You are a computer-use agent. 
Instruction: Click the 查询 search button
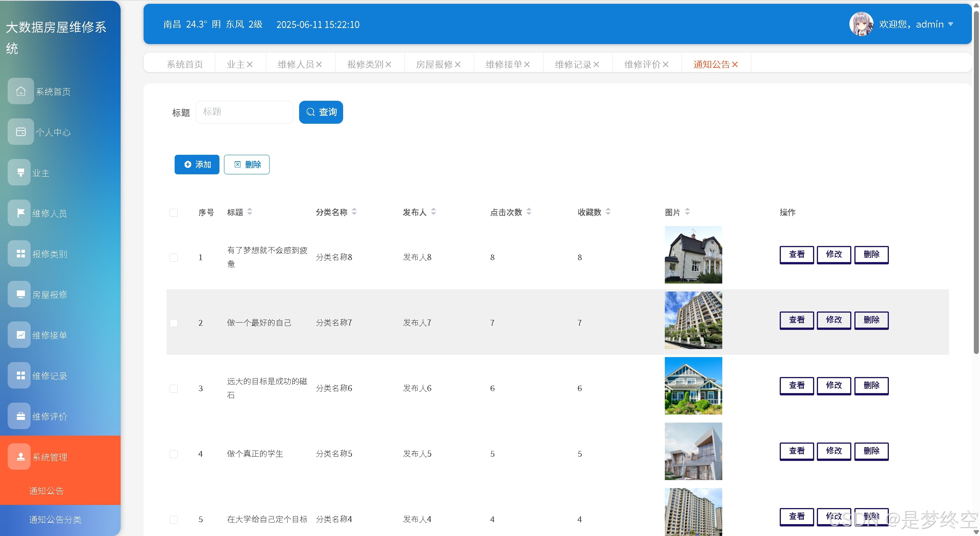(321, 112)
